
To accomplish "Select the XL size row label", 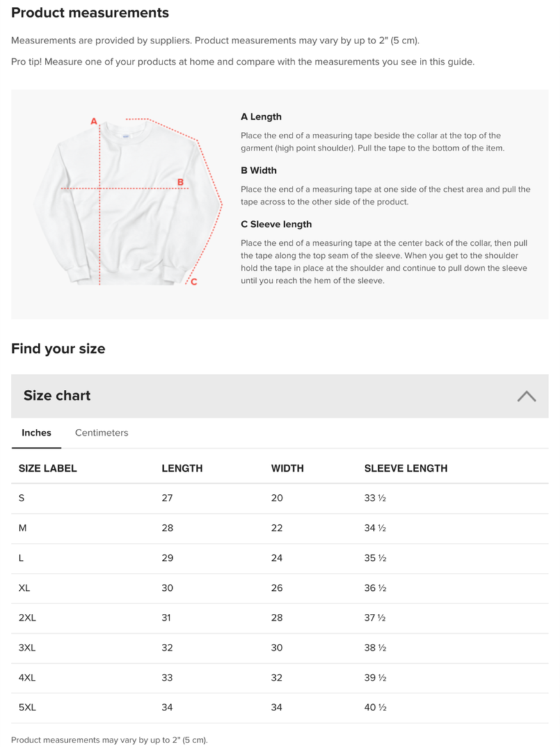I will pyautogui.click(x=24, y=588).
